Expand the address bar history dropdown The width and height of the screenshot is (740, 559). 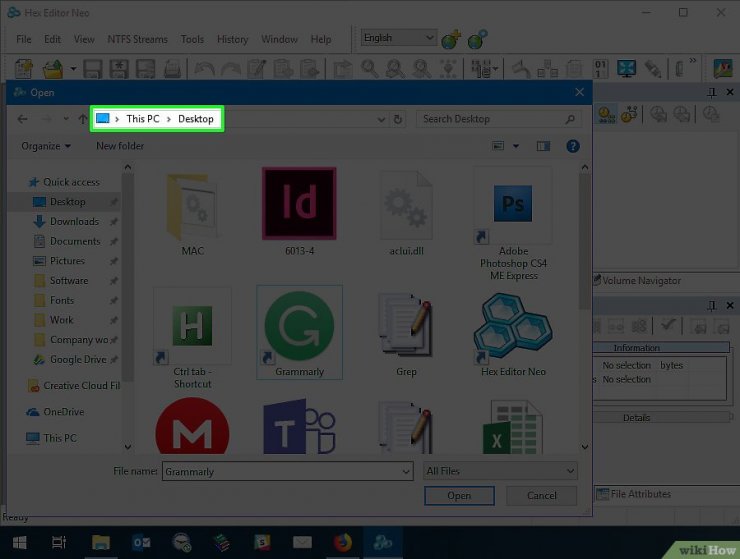(381, 119)
